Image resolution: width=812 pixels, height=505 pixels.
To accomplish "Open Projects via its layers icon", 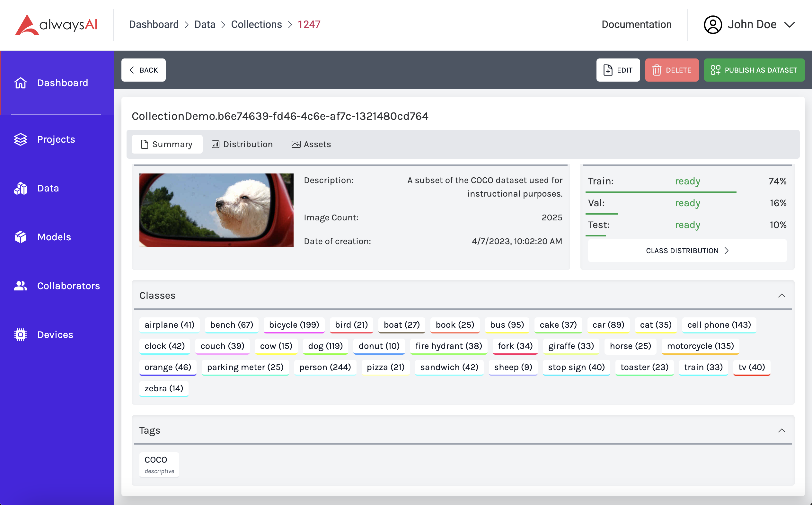I will pyautogui.click(x=20, y=139).
